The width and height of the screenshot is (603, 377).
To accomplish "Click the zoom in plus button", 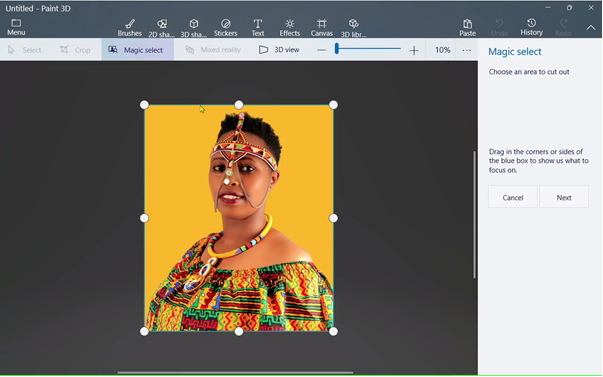I will 414,50.
